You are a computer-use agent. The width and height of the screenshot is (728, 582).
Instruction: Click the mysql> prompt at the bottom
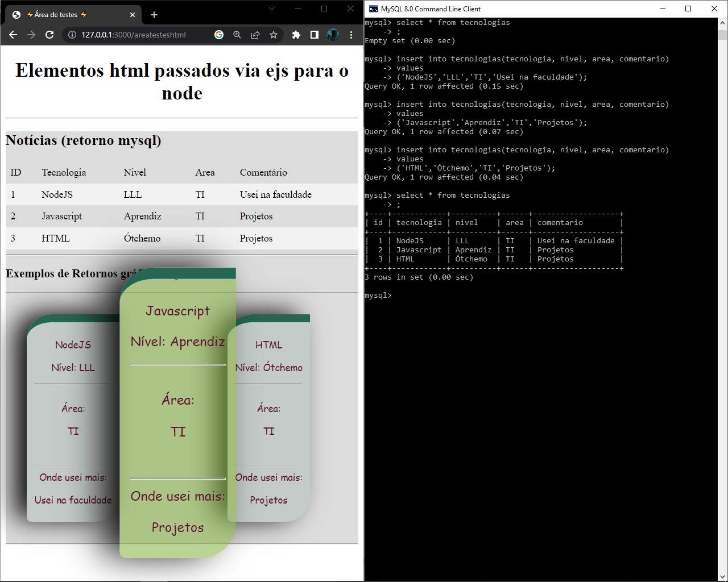tap(378, 296)
